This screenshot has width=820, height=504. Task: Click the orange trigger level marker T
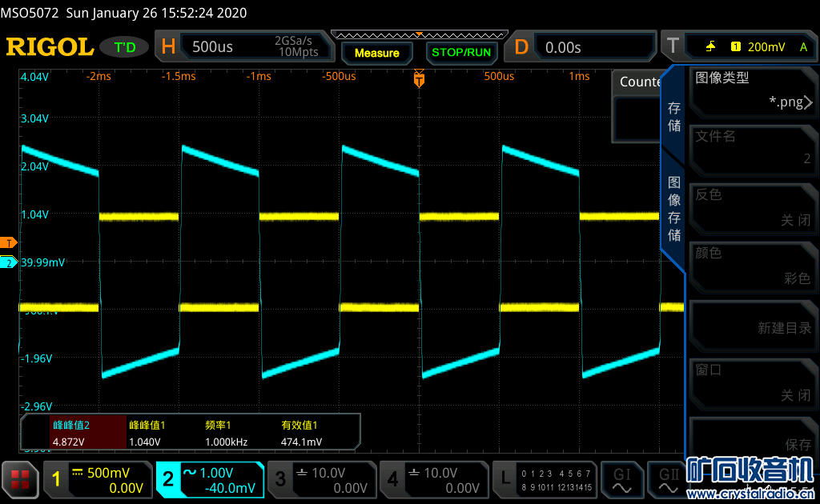(9, 242)
